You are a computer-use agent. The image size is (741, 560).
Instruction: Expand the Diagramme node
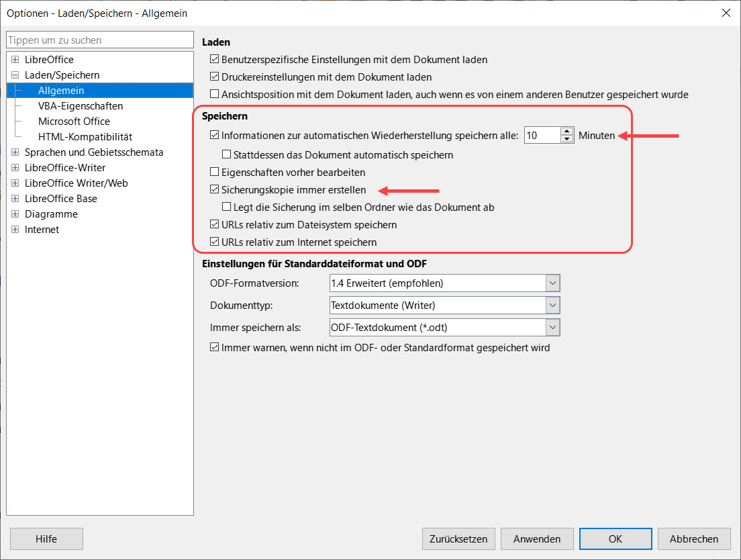coord(15,214)
